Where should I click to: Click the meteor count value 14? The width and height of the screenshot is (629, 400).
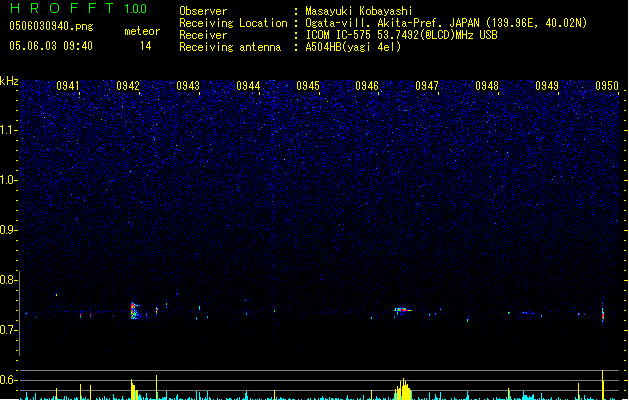point(146,46)
